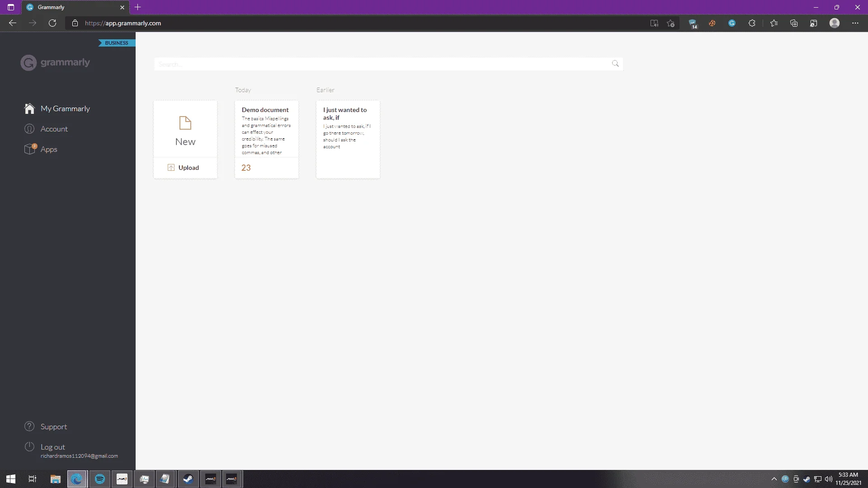868x488 pixels.
Task: Open the Windows Start menu
Action: tap(11, 479)
